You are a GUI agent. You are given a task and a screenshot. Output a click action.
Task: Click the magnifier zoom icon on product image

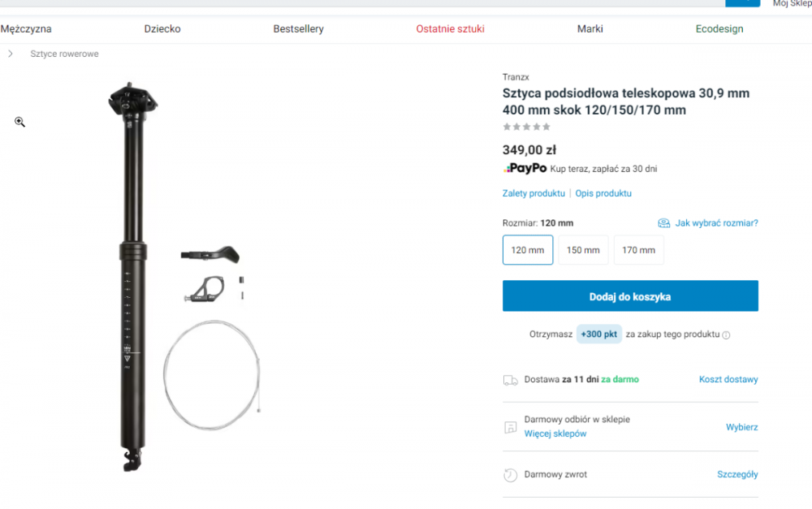tap(19, 122)
